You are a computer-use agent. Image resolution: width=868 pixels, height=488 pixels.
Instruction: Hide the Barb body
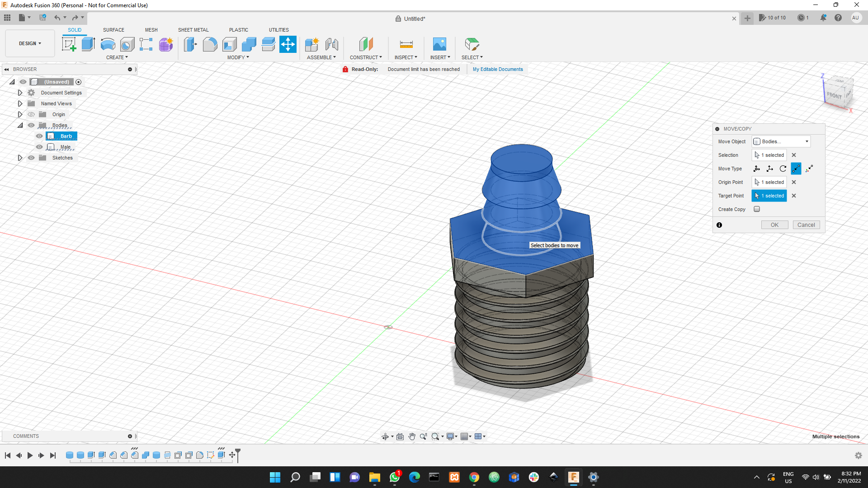coord(39,136)
